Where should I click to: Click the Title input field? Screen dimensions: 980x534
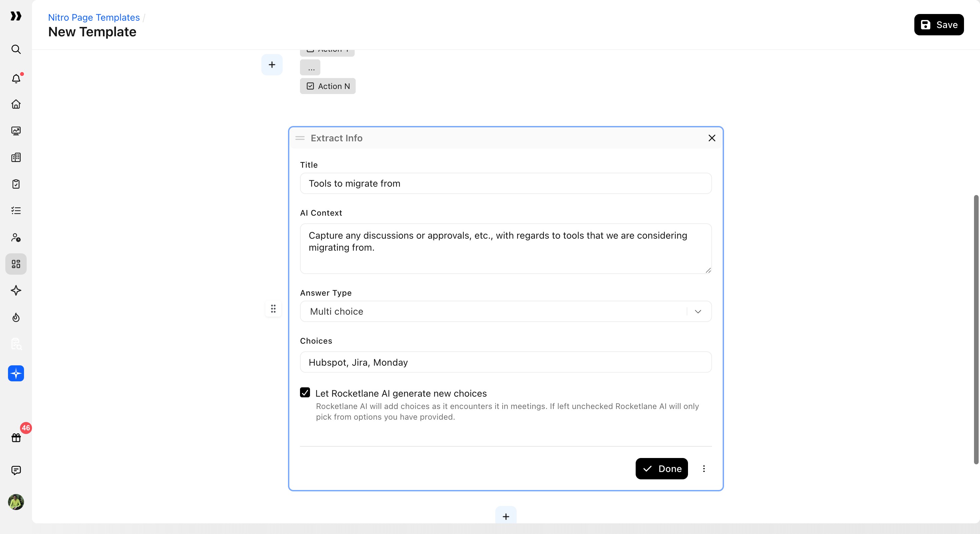(x=506, y=183)
